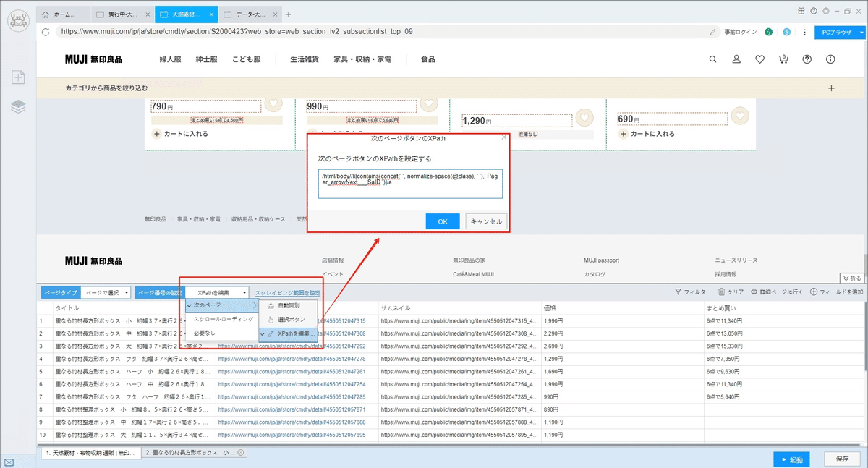Click the heart on the 790円 product

pyautogui.click(x=272, y=103)
